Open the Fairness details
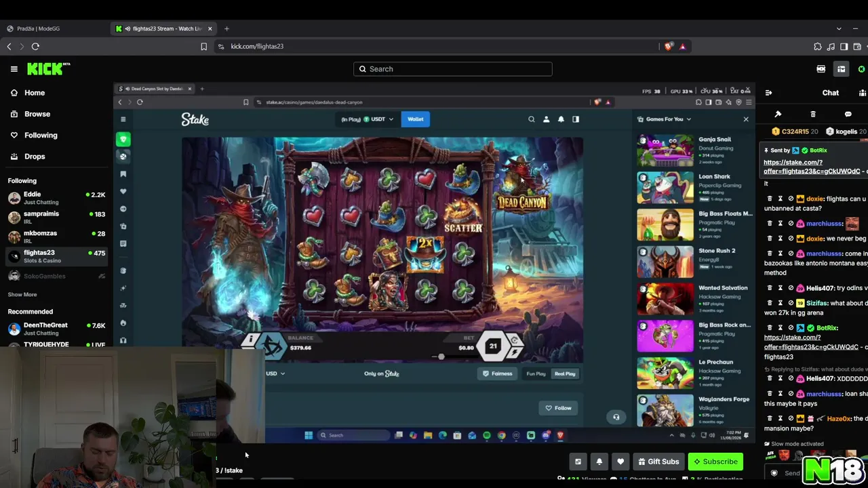This screenshot has width=868, height=488. point(497,373)
